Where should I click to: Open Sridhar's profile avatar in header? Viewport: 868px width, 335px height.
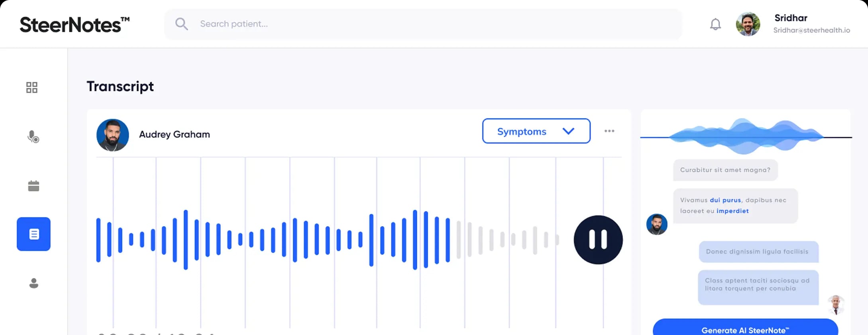[748, 24]
